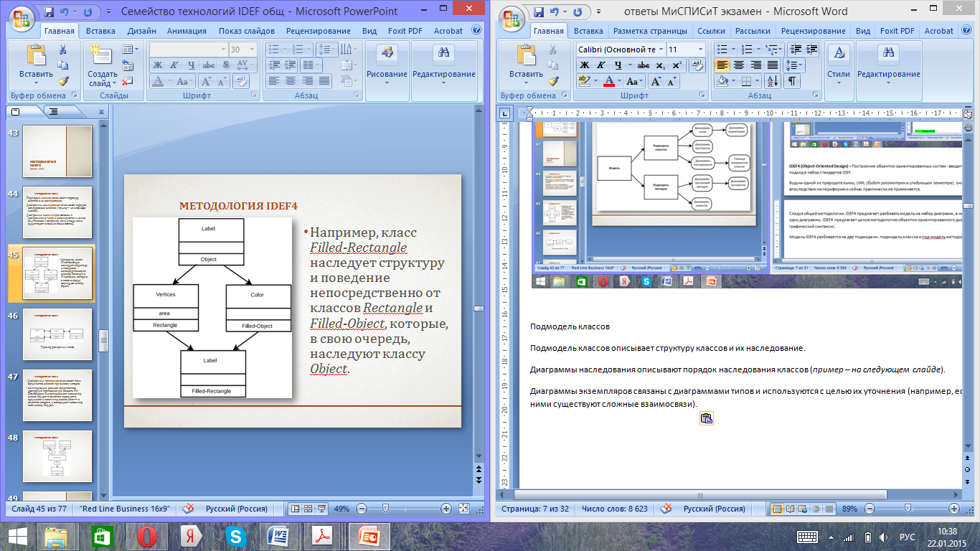Toggle paragraph marks (¶) display in Word
Screen dimensions: 980x551
click(793, 81)
